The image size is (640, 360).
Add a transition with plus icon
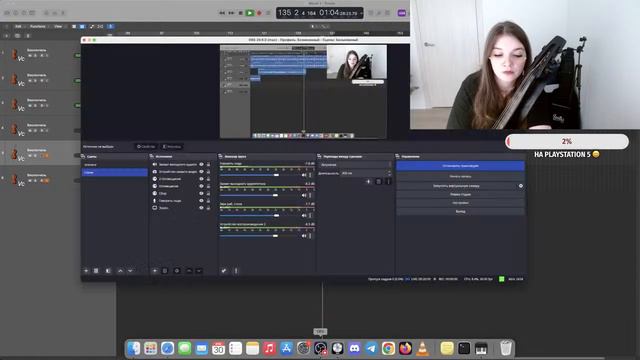[x=369, y=181]
